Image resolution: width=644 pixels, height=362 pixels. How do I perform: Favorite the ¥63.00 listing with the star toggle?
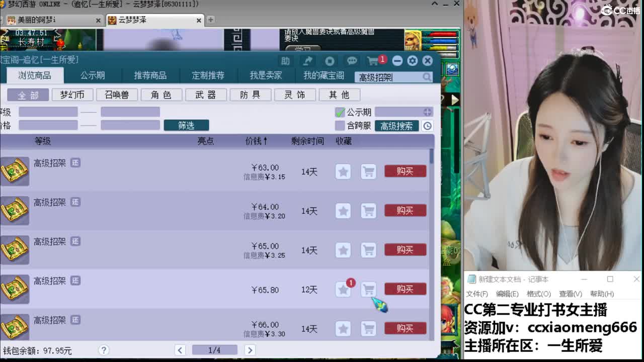pos(343,171)
